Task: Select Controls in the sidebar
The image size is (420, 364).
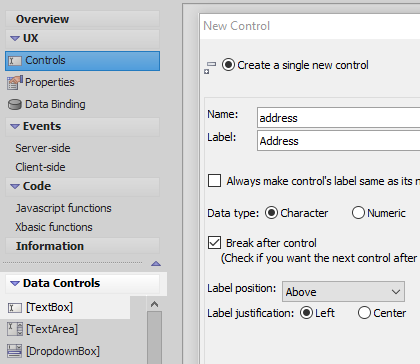Action: [82, 61]
